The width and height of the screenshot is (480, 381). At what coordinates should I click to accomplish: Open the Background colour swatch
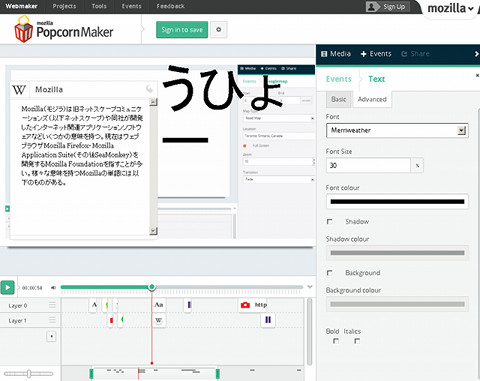pos(397,304)
